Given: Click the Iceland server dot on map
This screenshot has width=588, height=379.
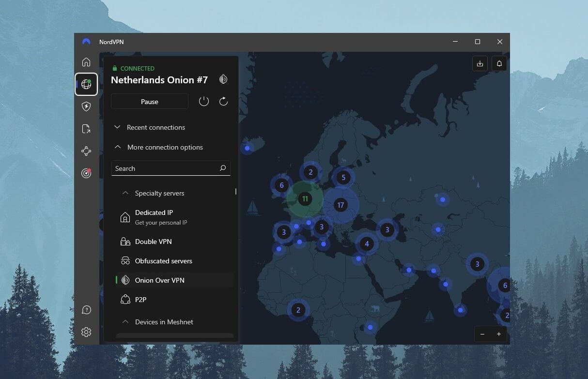Looking at the screenshot, I should coord(247,148).
